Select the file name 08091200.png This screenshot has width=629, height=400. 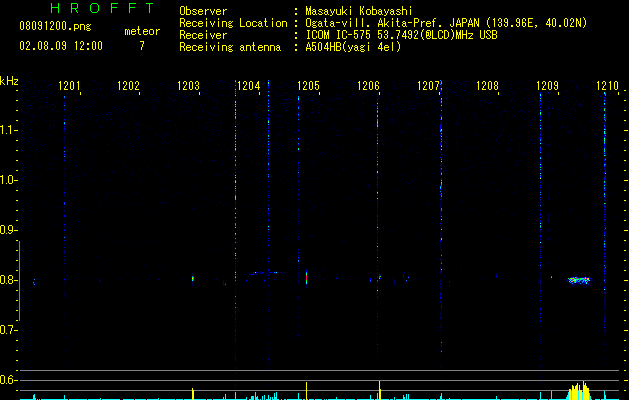point(55,27)
